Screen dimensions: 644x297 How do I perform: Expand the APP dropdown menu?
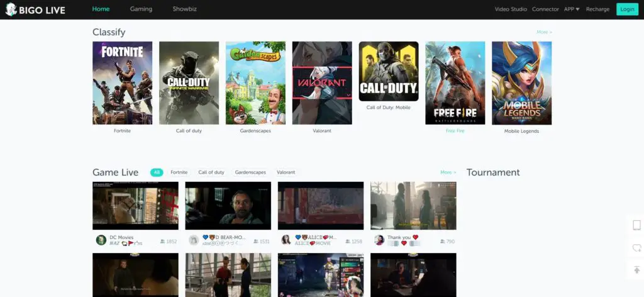pyautogui.click(x=571, y=9)
